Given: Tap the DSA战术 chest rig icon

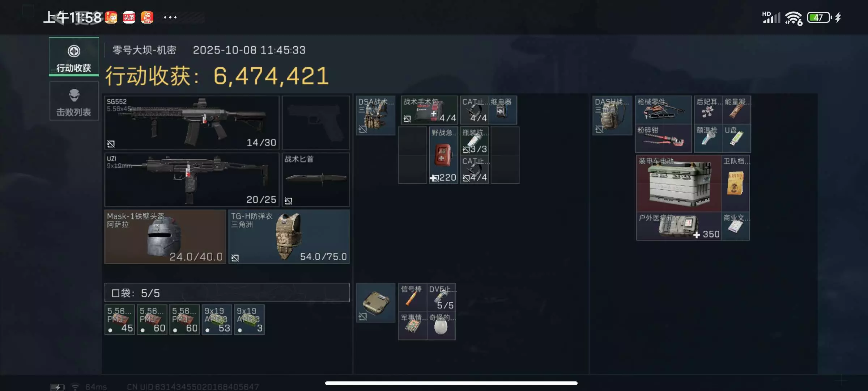Looking at the screenshot, I should coord(375,115).
